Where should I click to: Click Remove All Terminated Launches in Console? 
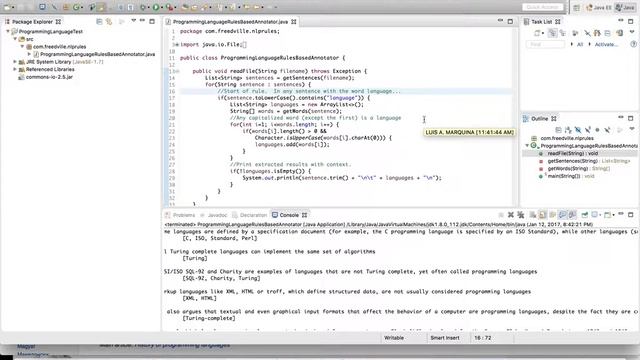point(521,215)
